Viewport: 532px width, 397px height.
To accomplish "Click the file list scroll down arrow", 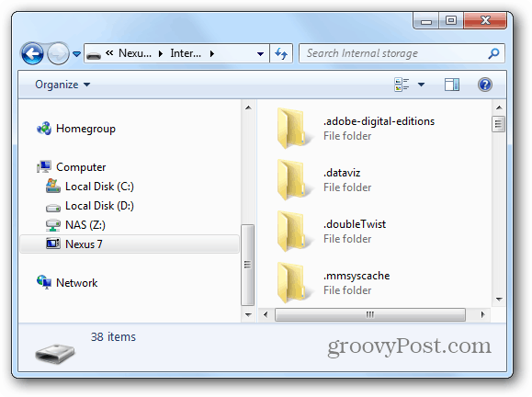I will [x=499, y=299].
